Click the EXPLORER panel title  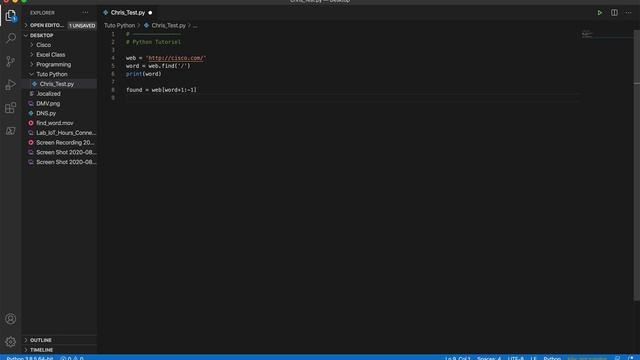[42, 13]
